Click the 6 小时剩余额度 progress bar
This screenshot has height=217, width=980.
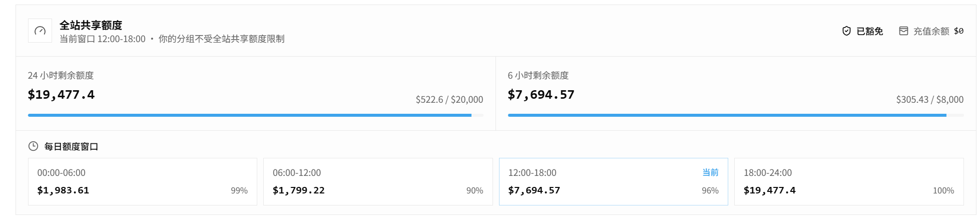click(x=736, y=115)
